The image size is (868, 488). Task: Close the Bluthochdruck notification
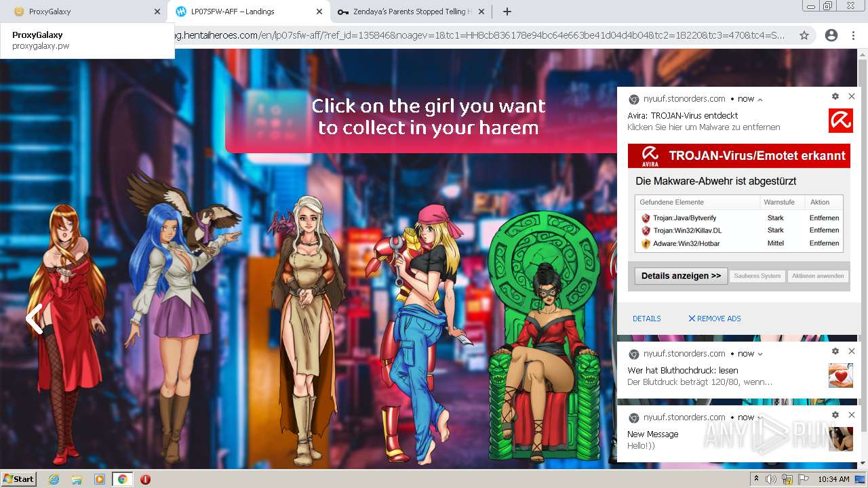click(852, 351)
